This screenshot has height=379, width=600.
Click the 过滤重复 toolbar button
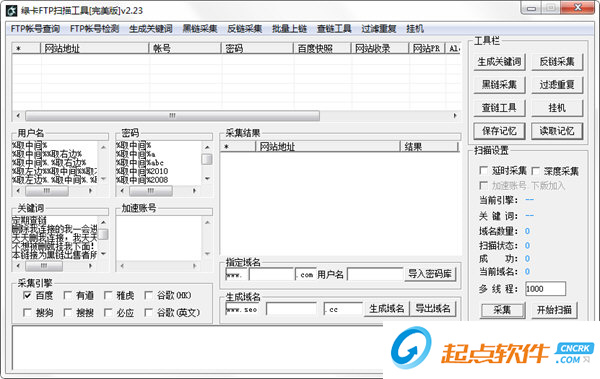pos(557,85)
